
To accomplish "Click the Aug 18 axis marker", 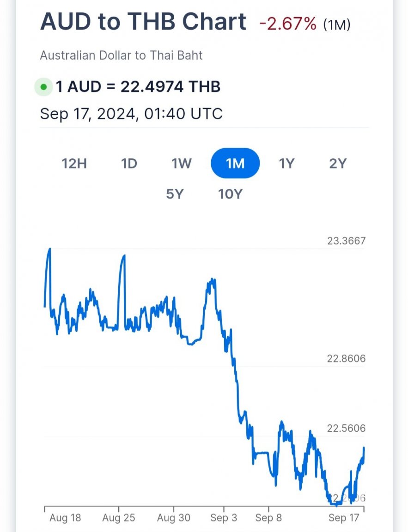I will coord(65,518).
